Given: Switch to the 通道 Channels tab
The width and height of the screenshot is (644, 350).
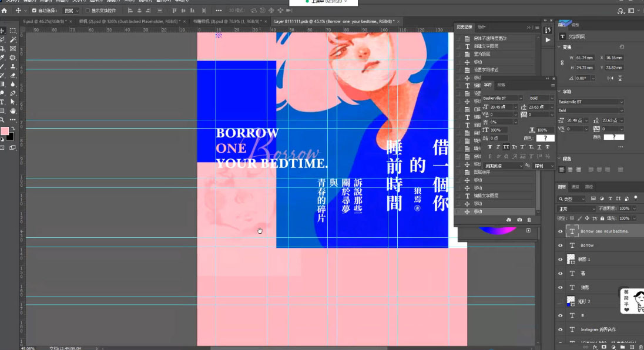Looking at the screenshot, I should click(575, 187).
